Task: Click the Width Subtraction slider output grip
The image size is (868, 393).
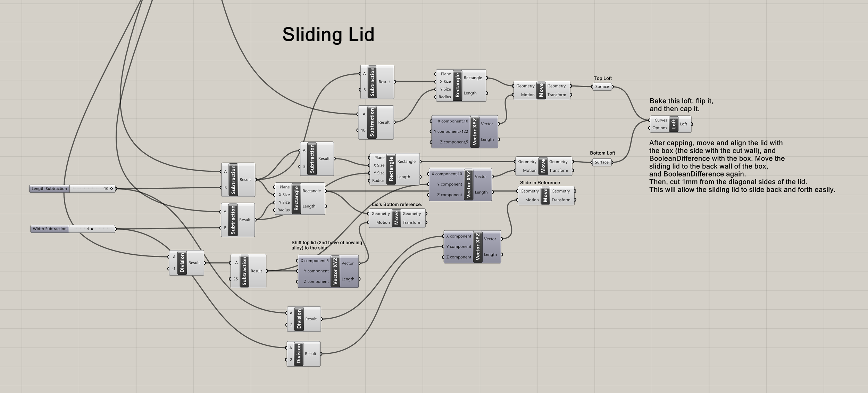Action: click(x=116, y=229)
